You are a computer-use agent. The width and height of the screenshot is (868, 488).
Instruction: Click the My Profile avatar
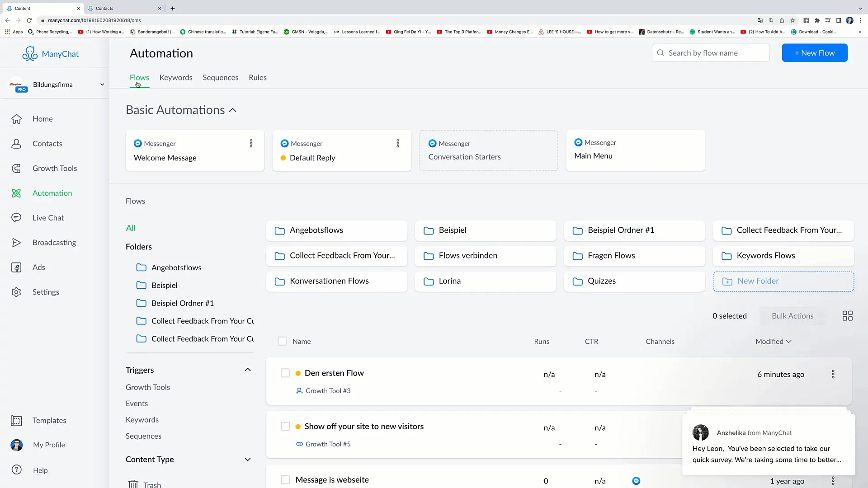point(17,445)
